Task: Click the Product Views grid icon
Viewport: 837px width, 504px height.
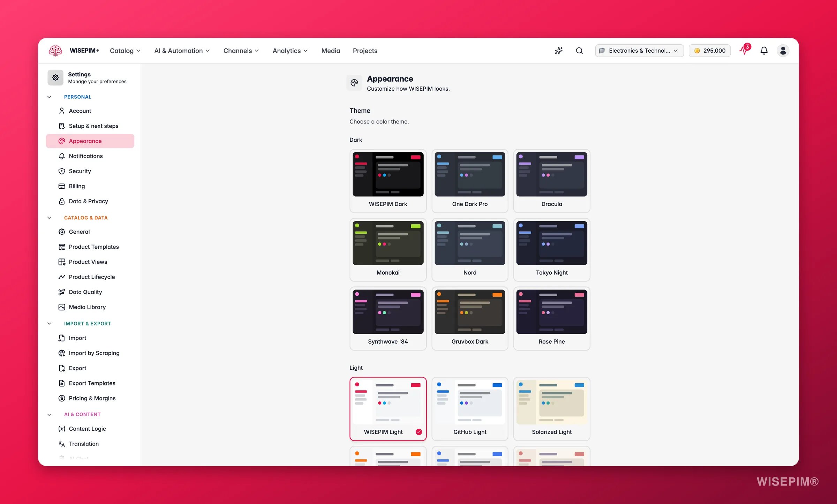Action: [62, 262]
